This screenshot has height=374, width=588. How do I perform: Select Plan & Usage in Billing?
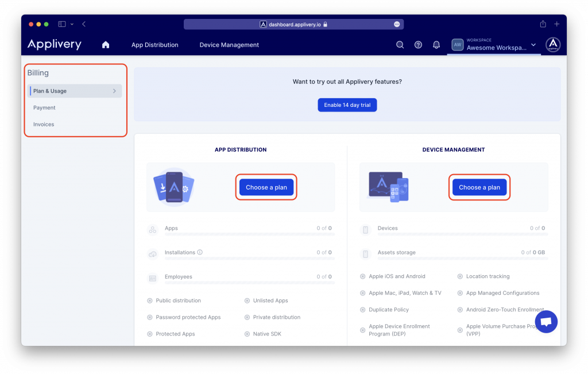coord(75,91)
